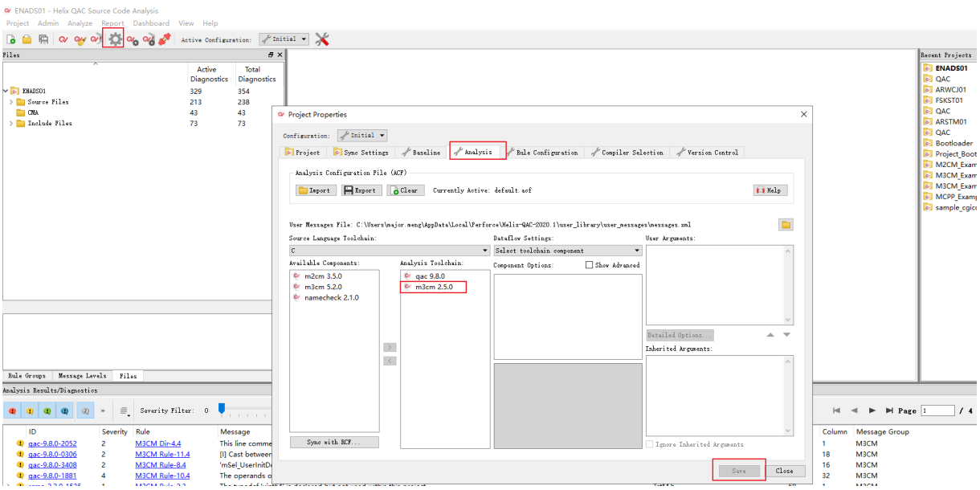Open the Analyze menu
Viewport: 980px width, 490px height.
pyautogui.click(x=80, y=23)
